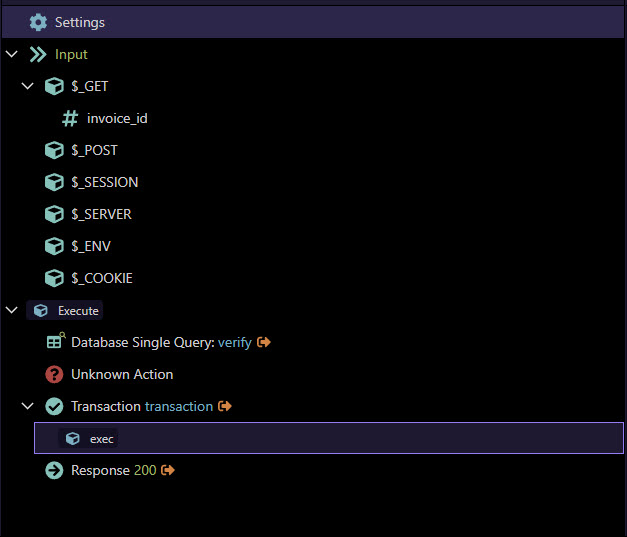Click the hash icon beside invoice_id

click(70, 118)
